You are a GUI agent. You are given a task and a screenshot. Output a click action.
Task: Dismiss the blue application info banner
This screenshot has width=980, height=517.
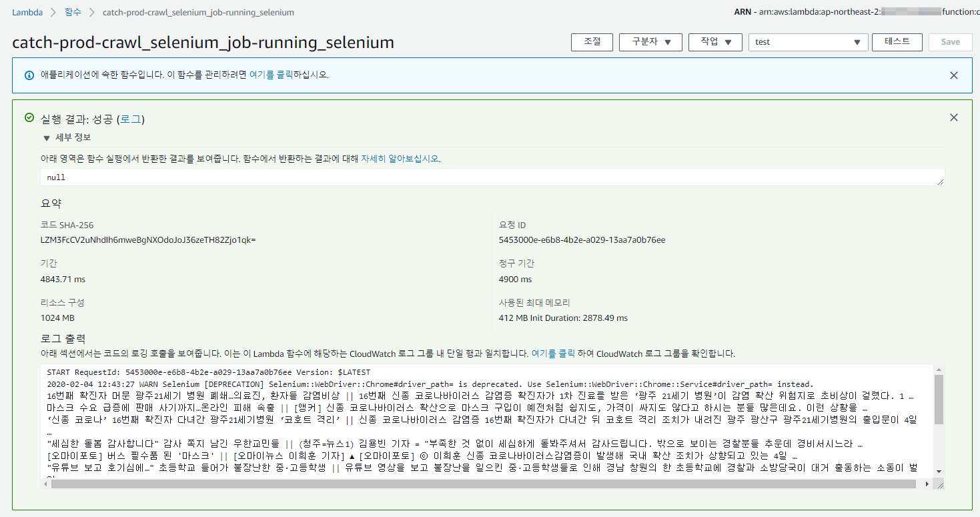(954, 75)
